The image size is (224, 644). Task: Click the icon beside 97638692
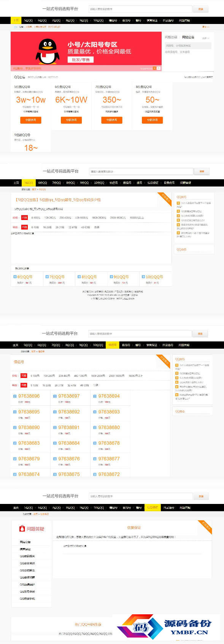tap(55, 412)
